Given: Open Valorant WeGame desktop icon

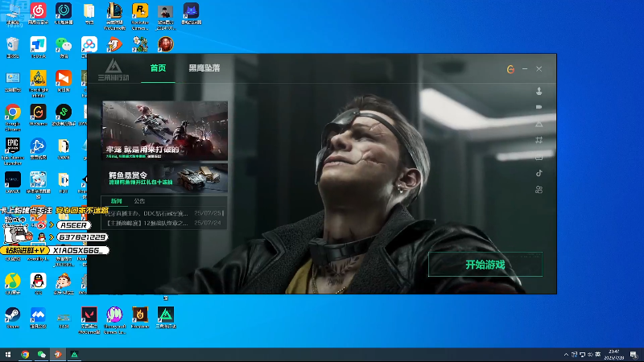Looking at the screenshot, I should (x=89, y=320).
